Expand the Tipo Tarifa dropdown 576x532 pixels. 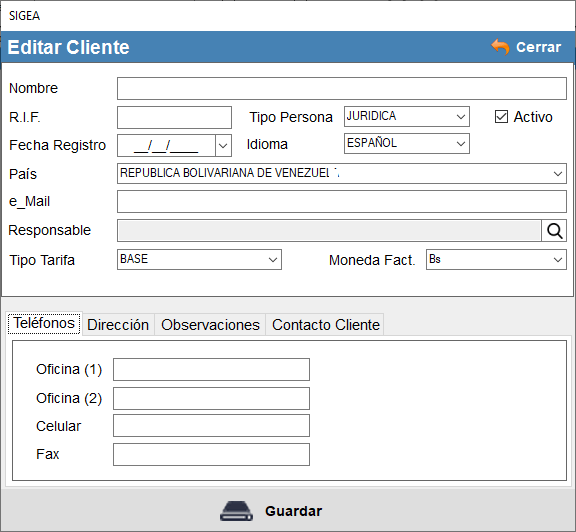tap(199, 259)
